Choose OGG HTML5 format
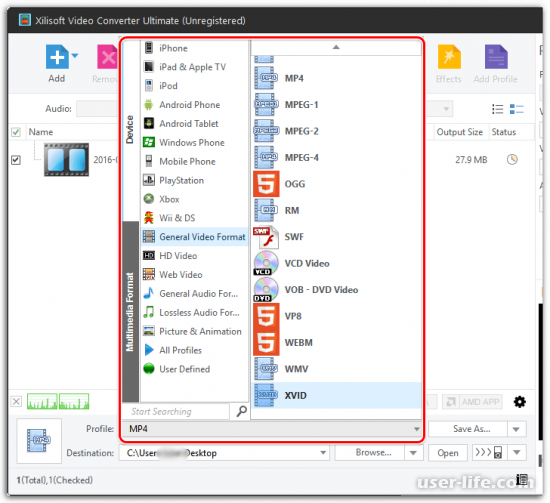 click(337, 184)
